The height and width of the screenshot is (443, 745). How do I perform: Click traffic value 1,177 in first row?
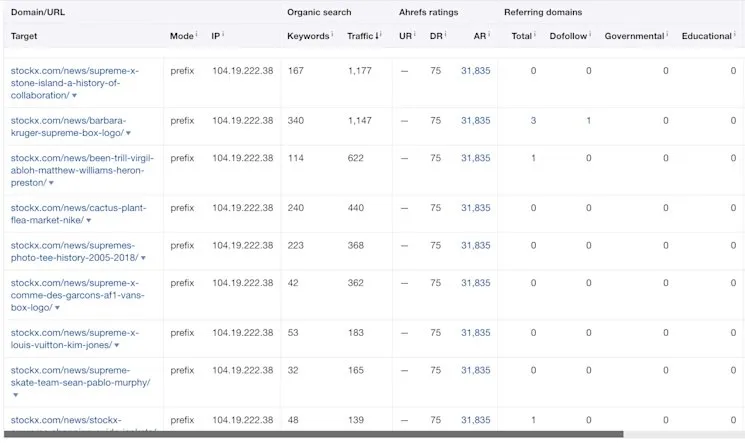[x=360, y=70]
